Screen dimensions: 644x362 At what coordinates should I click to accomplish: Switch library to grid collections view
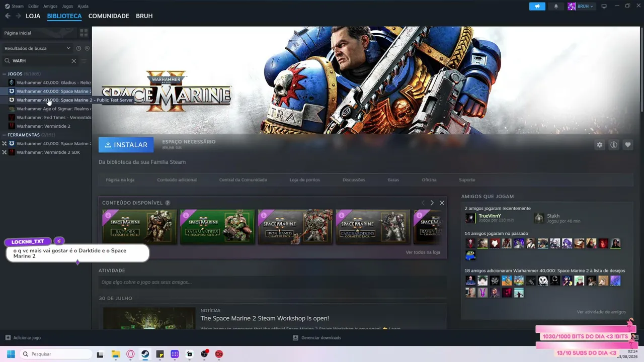pyautogui.click(x=84, y=33)
